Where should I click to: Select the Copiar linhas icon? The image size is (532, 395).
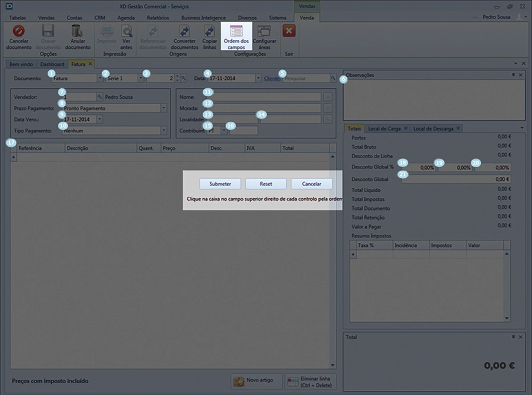coord(210,32)
